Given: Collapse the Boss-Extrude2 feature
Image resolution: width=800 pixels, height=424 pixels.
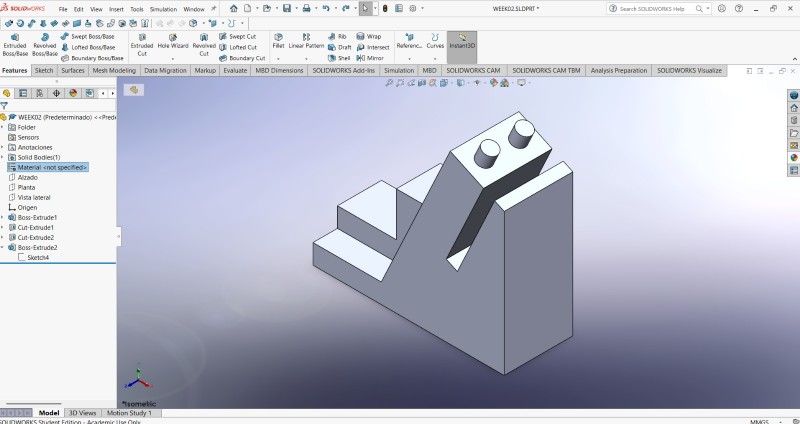Looking at the screenshot, I should (x=3, y=247).
